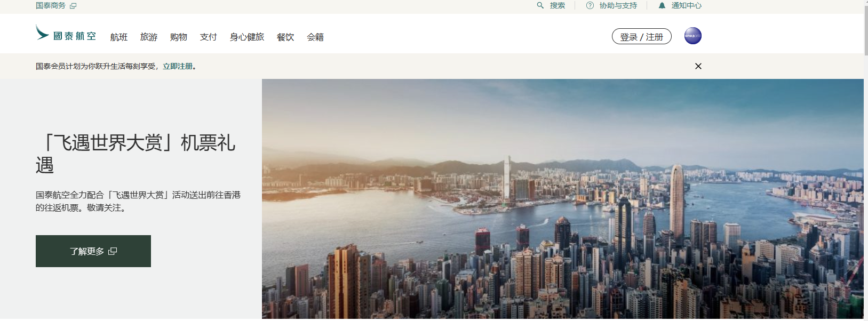Click external link icon beside 国泰商务
This screenshot has width=868, height=321.
point(73,5)
